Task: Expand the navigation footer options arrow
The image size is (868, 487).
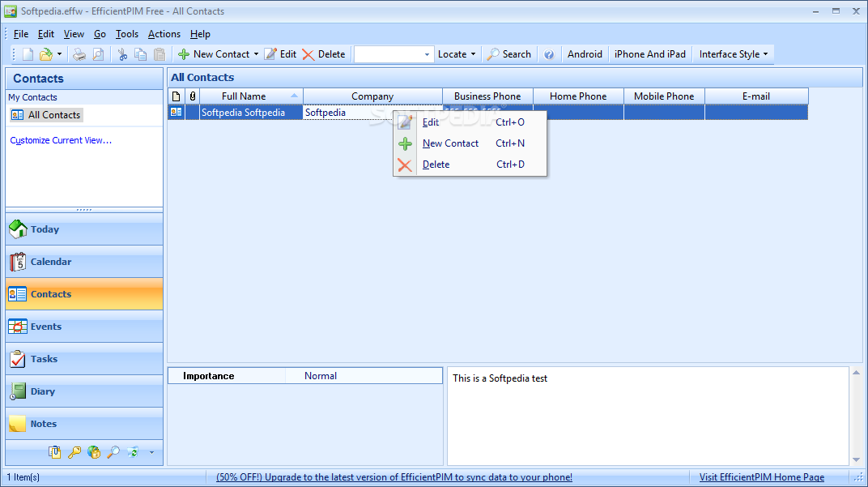Action: point(151,453)
